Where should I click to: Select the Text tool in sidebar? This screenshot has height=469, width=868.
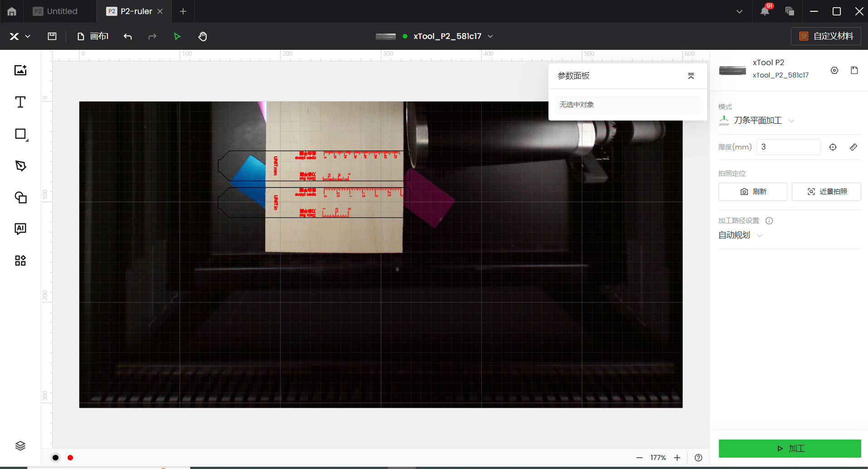(20, 102)
